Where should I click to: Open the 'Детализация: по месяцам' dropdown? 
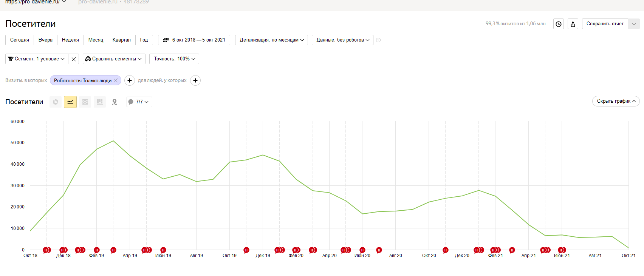coord(271,40)
